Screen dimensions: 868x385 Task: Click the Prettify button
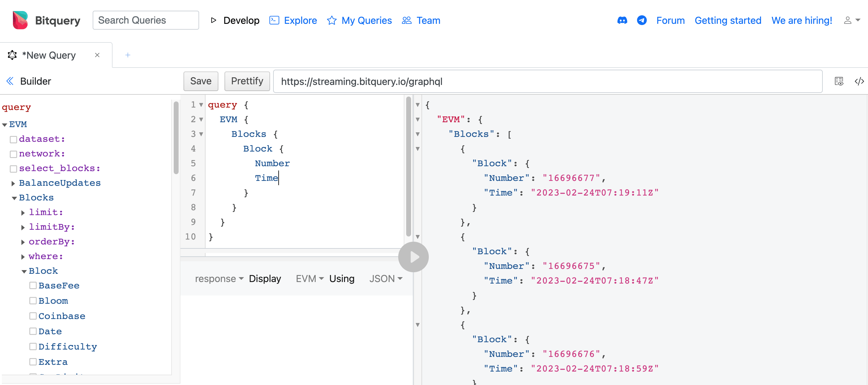tap(247, 81)
